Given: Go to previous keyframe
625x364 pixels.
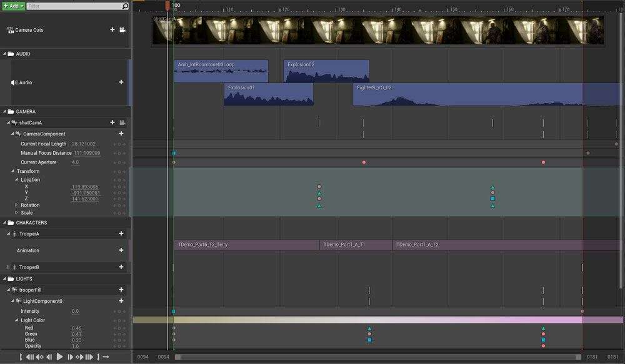Looking at the screenshot, I should point(39,357).
